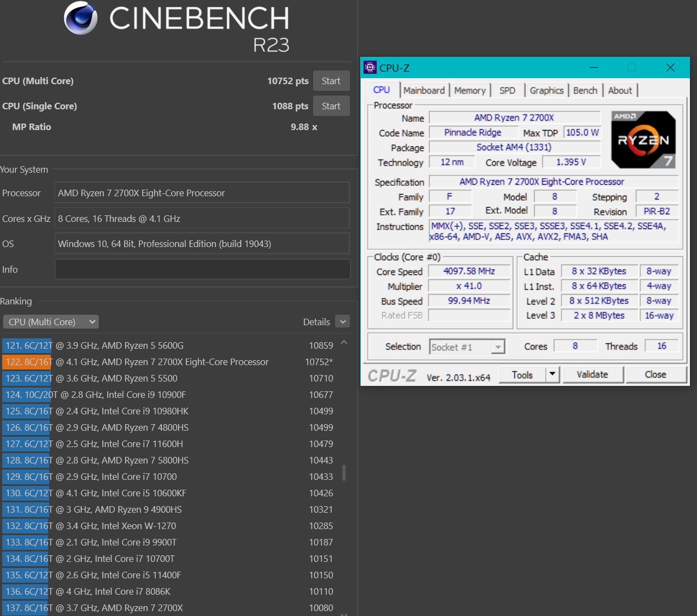Open the Details chevron in the Ranking section
Viewport: 697px width, 616px height.
pos(342,321)
